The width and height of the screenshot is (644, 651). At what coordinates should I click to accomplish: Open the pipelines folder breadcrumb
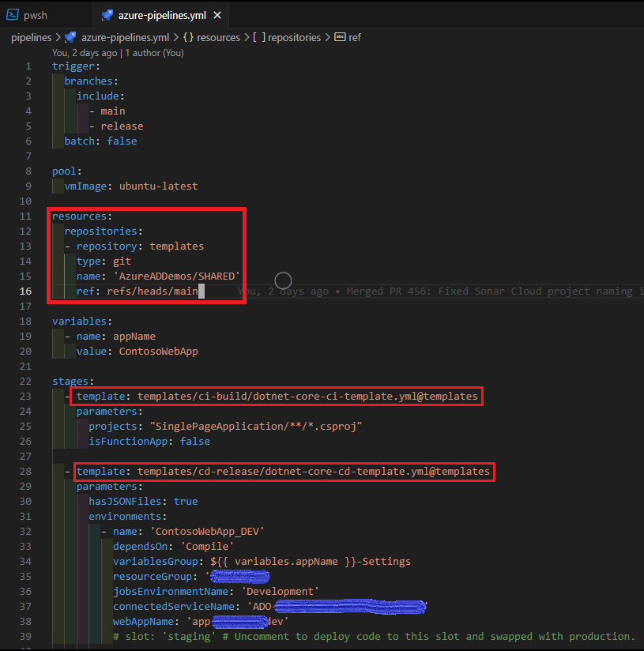coord(31,37)
